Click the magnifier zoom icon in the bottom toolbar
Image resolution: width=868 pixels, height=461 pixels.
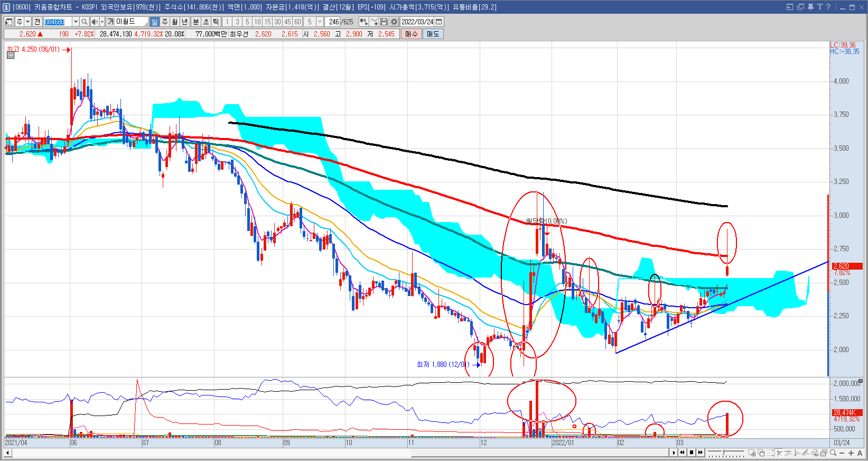[833, 453]
